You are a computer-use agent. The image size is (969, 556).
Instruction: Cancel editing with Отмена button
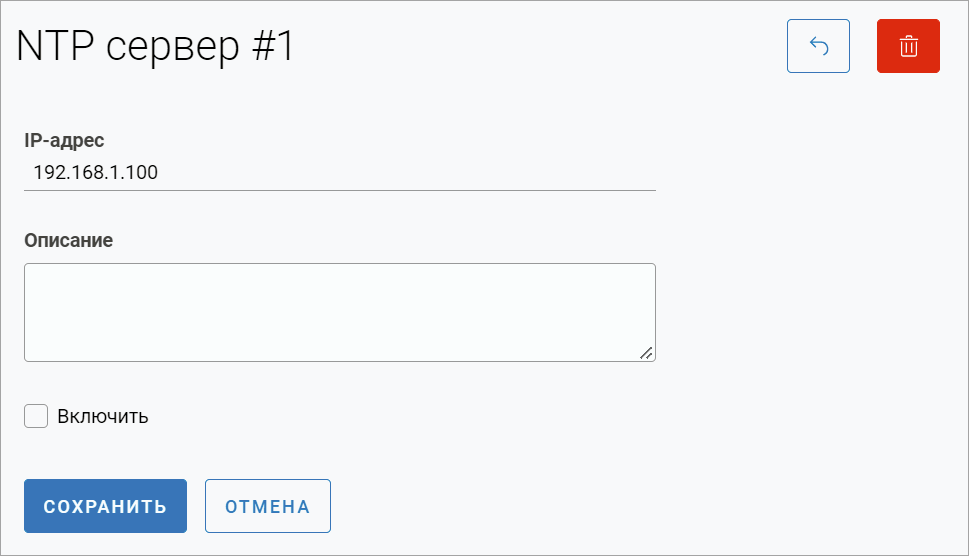(x=267, y=506)
